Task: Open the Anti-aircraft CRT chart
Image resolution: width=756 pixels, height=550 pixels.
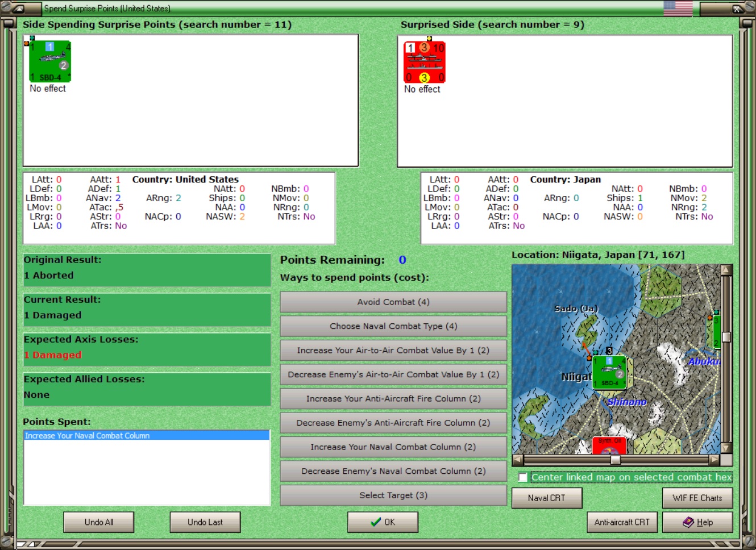Action: [622, 522]
